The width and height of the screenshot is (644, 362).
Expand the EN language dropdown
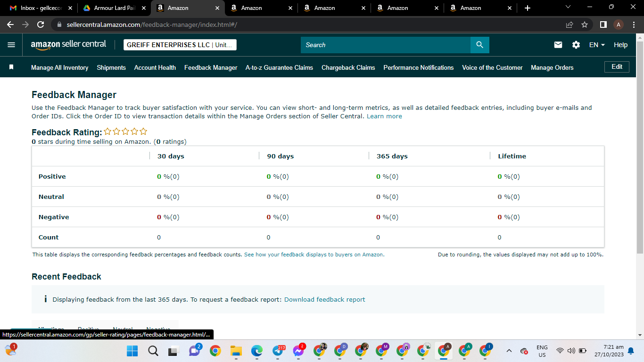597,45
